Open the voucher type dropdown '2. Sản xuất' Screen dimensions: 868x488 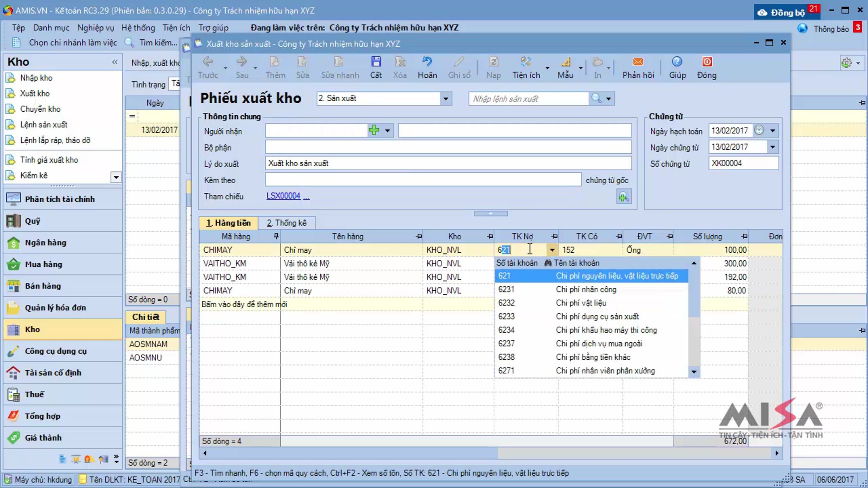446,99
